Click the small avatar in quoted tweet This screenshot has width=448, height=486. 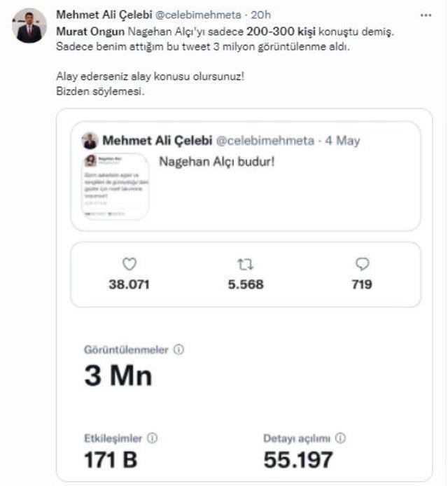point(90,141)
